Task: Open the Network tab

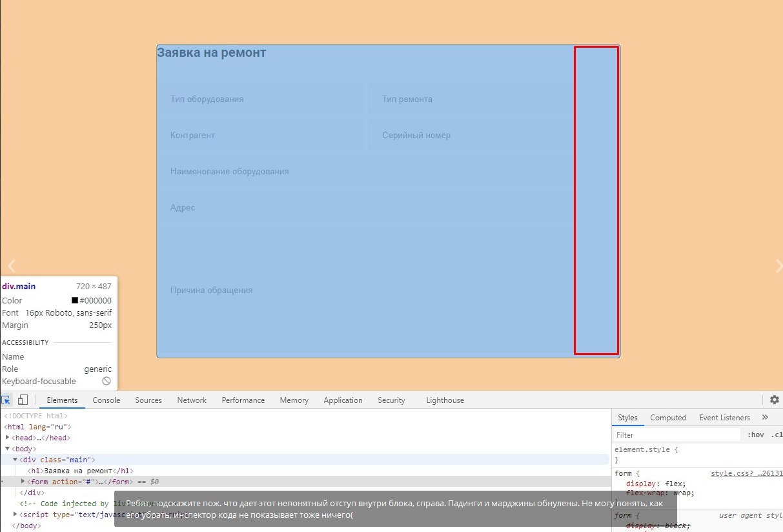Action: (192, 400)
